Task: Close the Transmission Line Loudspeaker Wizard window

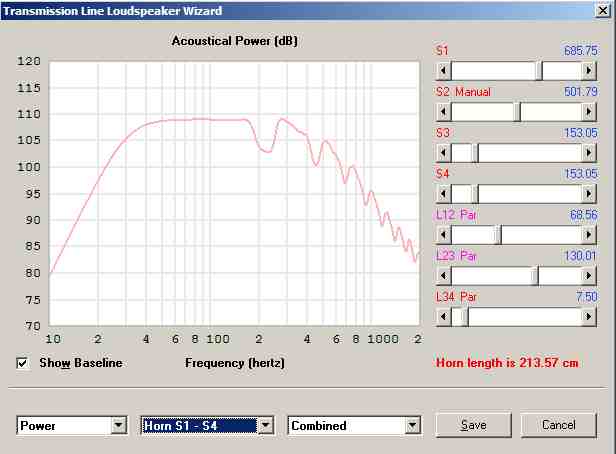Action: point(603,10)
